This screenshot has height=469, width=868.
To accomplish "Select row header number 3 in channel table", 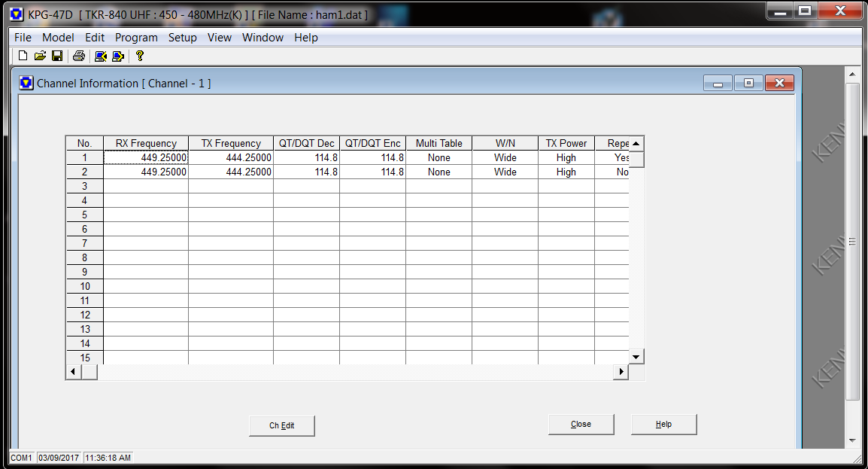I will pyautogui.click(x=84, y=187).
